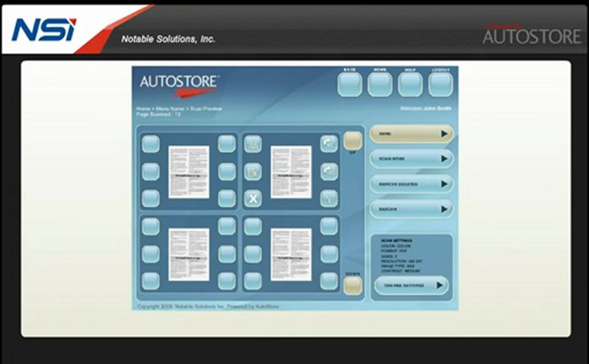The image size is (589, 364).
Task: Click the Menu Name breadcrumb link
Action: [170, 109]
